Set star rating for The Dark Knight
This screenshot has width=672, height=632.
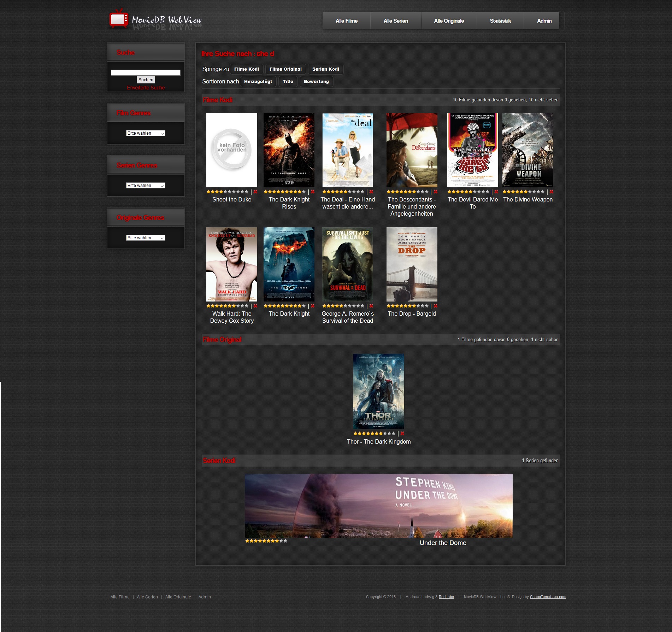[x=284, y=306]
